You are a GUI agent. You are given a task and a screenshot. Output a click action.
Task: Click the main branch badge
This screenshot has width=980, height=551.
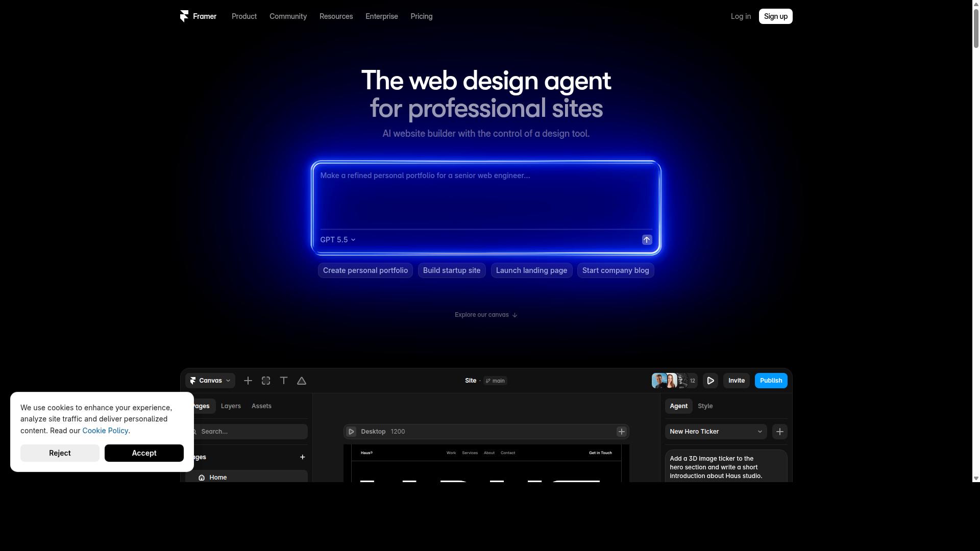pyautogui.click(x=495, y=381)
